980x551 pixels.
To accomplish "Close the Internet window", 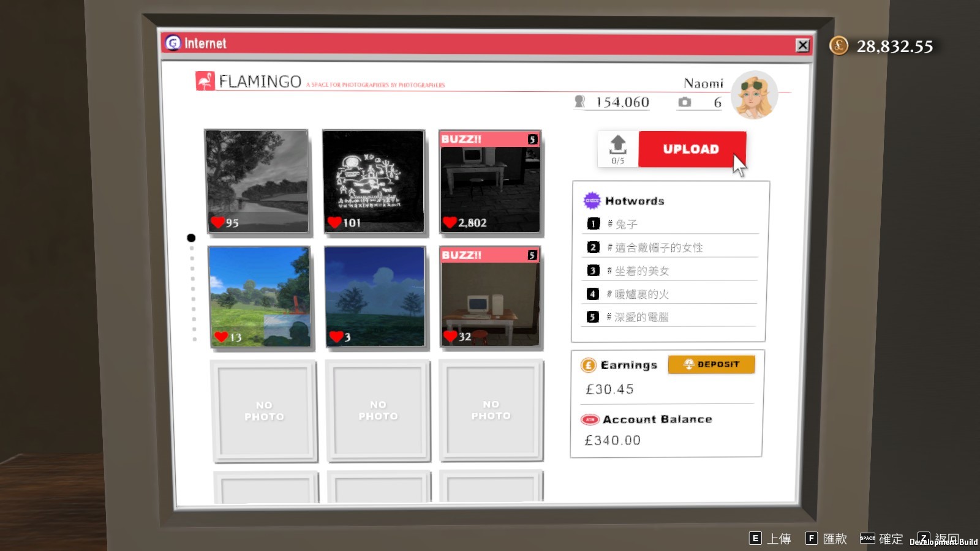I will click(x=802, y=45).
